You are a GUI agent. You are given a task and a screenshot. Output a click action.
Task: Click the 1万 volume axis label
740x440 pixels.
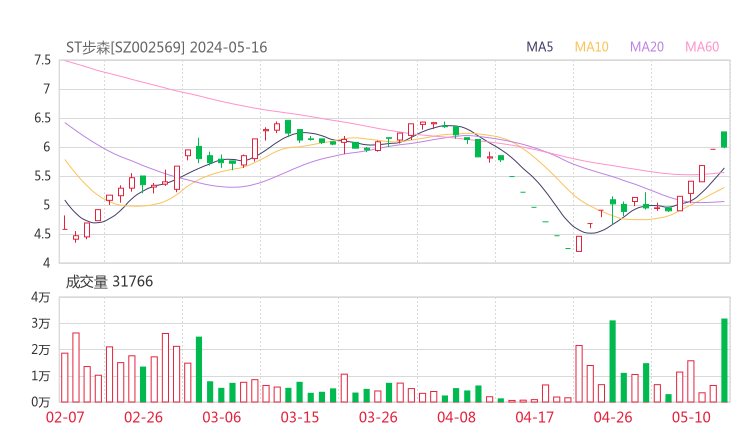pyautogui.click(x=41, y=376)
